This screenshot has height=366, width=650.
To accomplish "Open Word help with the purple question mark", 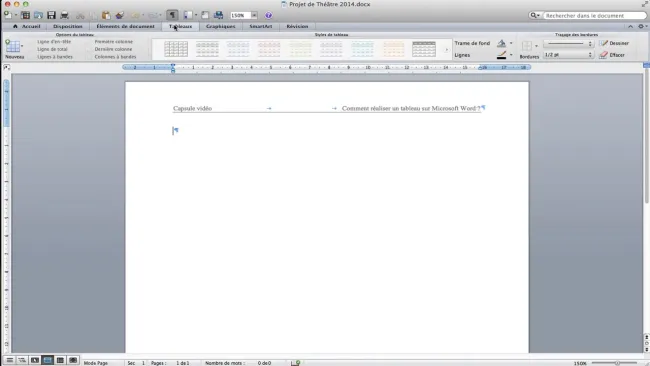I will click(269, 15).
